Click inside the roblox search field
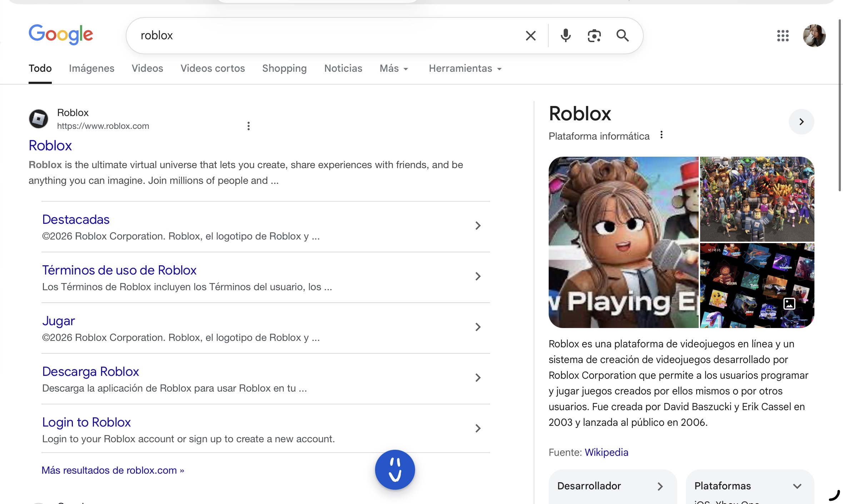Image resolution: width=843 pixels, height=504 pixels. tap(321, 36)
